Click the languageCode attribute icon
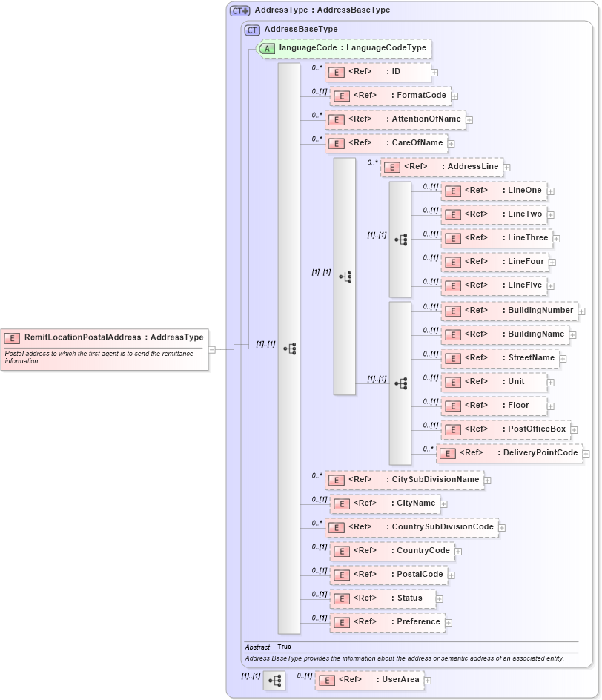The height and width of the screenshot is (700, 602). pyautogui.click(x=267, y=47)
